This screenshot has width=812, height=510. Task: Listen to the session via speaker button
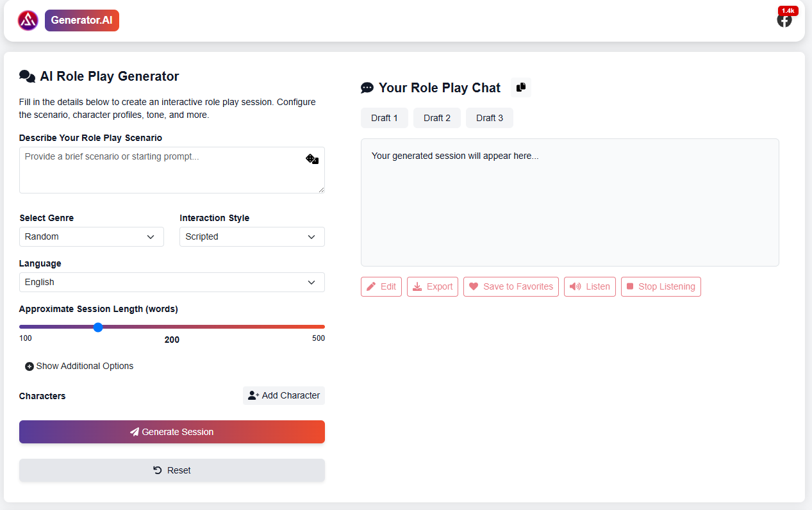pos(590,286)
